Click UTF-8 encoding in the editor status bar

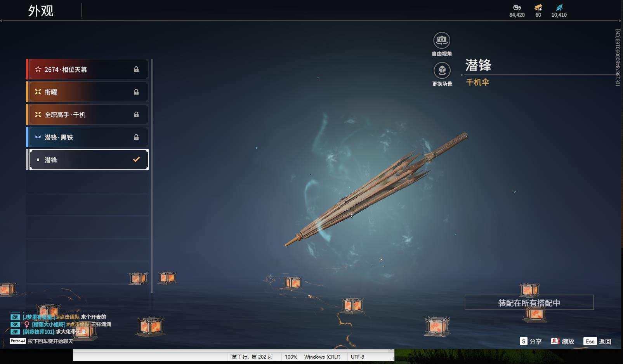pyautogui.click(x=357, y=357)
